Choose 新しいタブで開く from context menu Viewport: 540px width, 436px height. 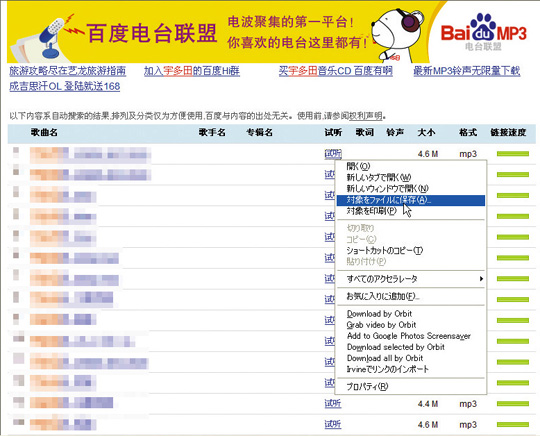[x=378, y=177]
